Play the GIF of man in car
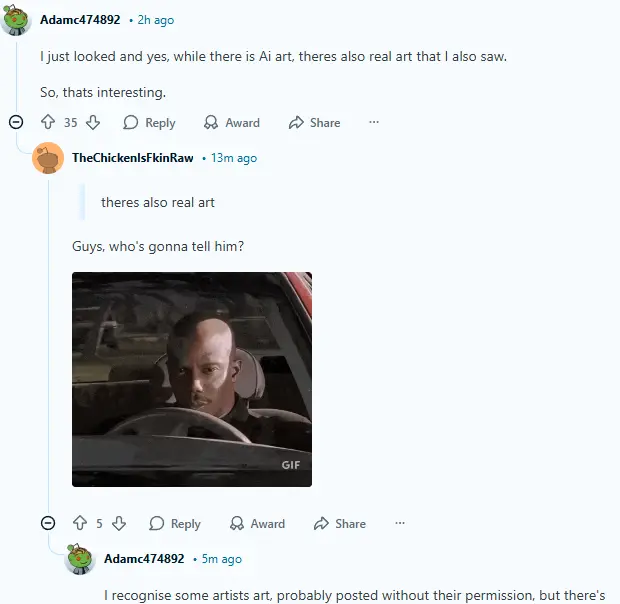Image resolution: width=620 pixels, height=604 pixels. click(x=192, y=379)
